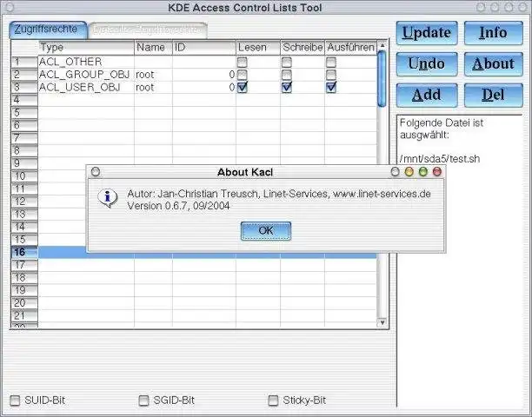Viewport: 532px width, 417px height.
Task: Select row header 5
Action: tap(24, 113)
